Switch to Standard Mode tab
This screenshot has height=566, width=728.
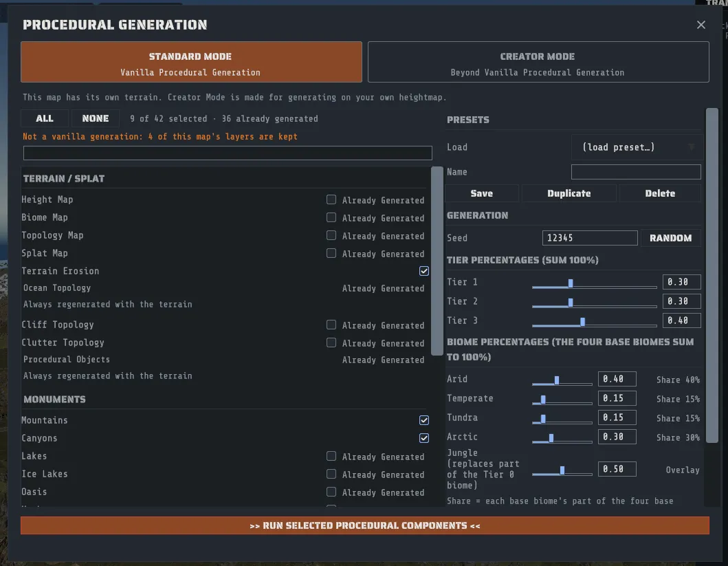(x=191, y=62)
